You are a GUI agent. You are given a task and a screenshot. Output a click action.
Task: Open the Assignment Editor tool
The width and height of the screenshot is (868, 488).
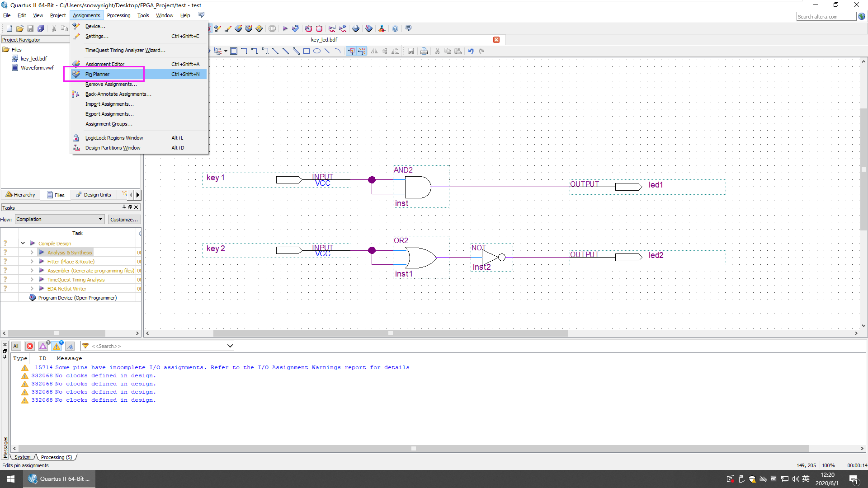click(x=105, y=64)
